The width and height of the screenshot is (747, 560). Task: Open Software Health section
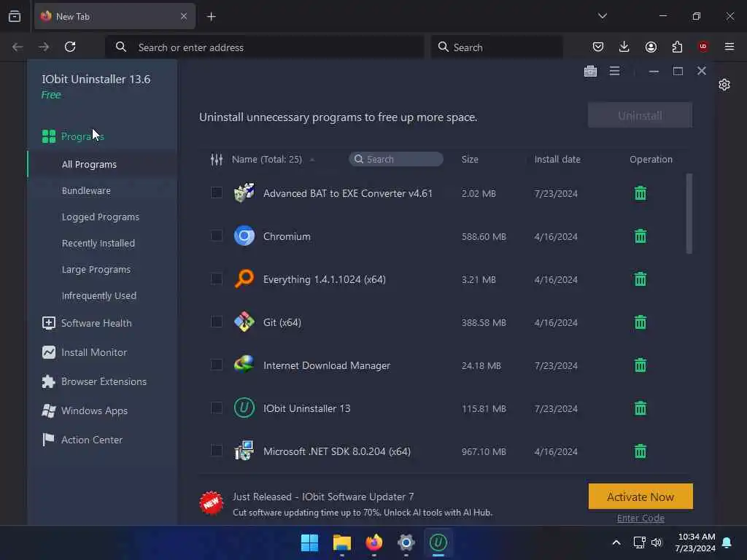[x=87, y=323]
